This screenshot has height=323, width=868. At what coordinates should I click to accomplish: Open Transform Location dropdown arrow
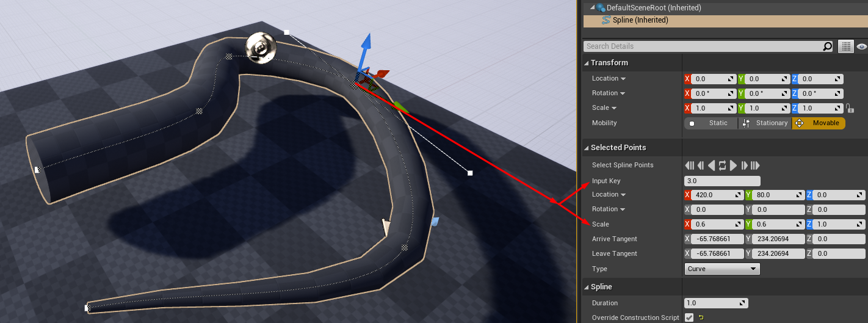[623, 79]
